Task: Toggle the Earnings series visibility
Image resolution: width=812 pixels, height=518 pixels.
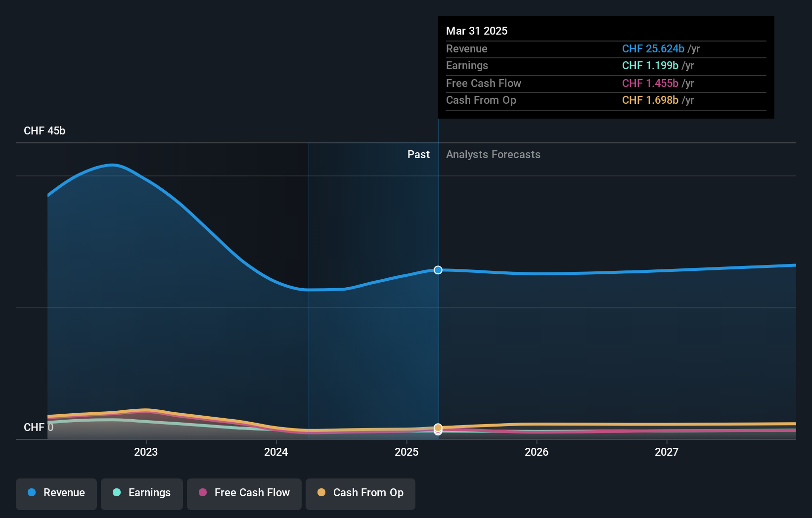Action: click(141, 493)
